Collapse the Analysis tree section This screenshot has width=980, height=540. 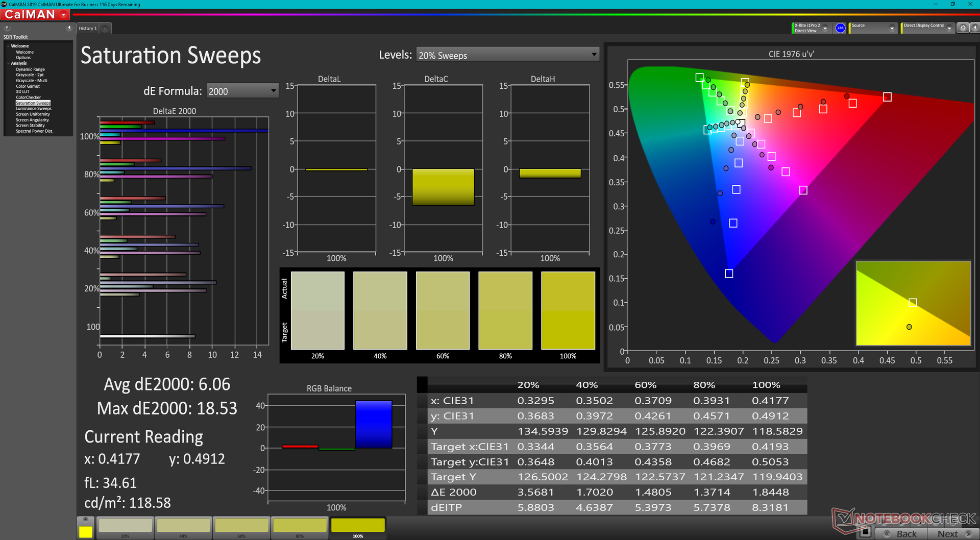point(8,63)
